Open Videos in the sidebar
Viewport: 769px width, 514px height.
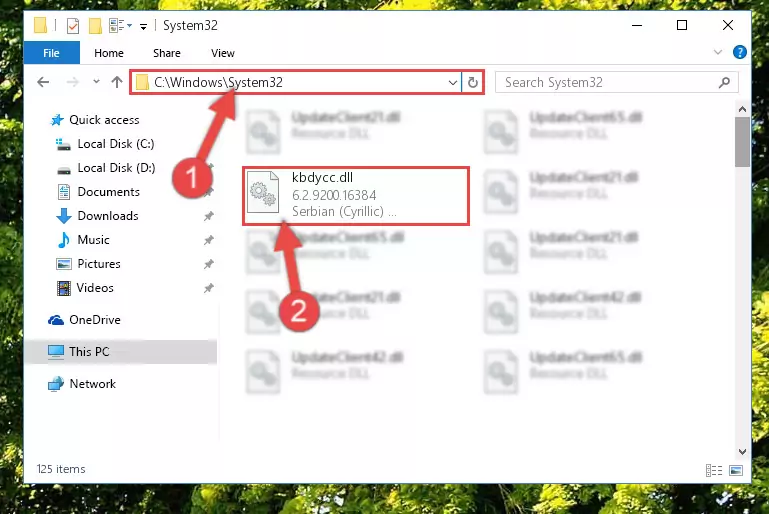(95, 288)
